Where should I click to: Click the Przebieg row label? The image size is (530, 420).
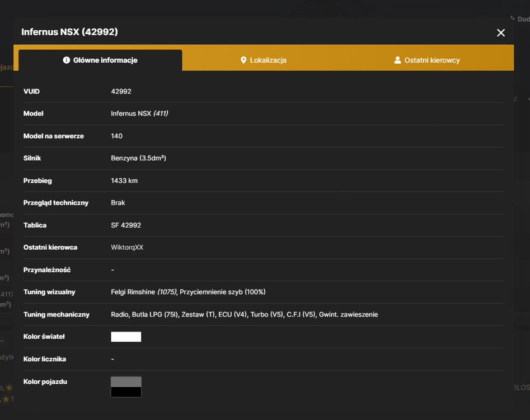tap(37, 180)
